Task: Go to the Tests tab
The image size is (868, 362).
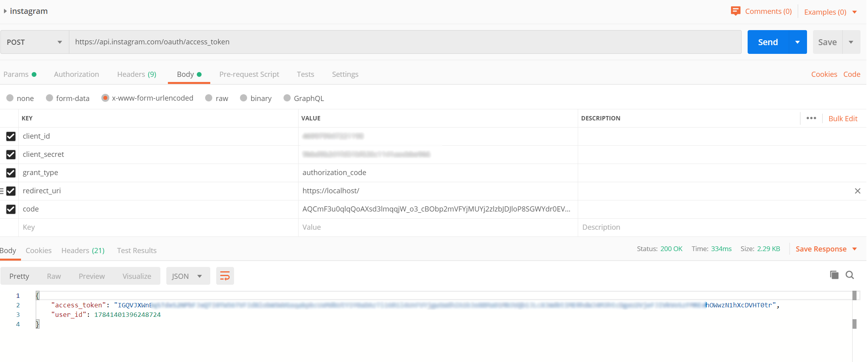Action: tap(305, 74)
